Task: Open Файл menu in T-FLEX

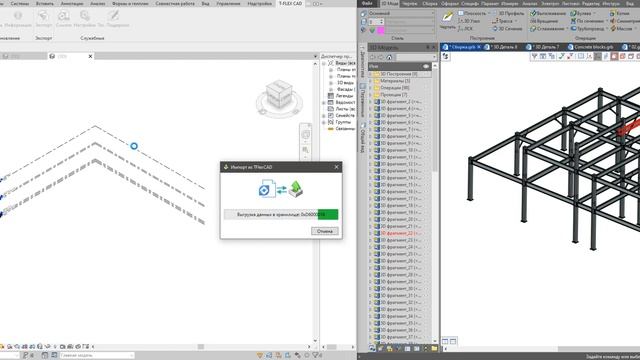Action: [367, 3]
